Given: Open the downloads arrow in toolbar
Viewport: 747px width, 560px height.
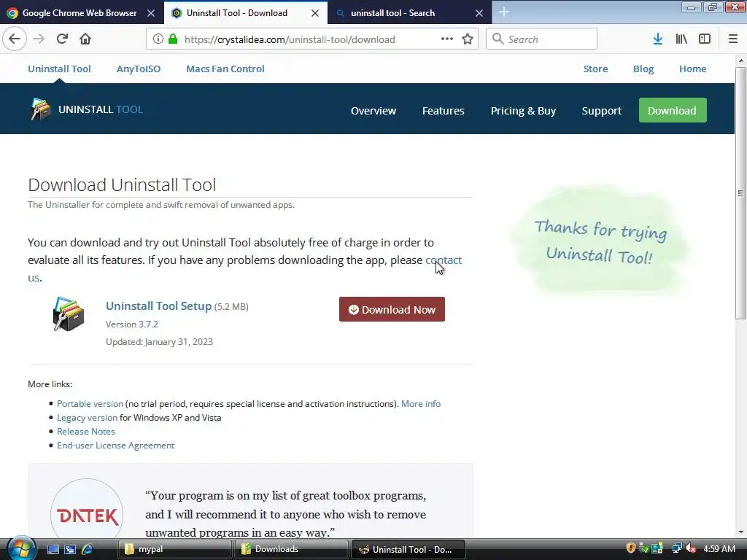Looking at the screenshot, I should 658,39.
